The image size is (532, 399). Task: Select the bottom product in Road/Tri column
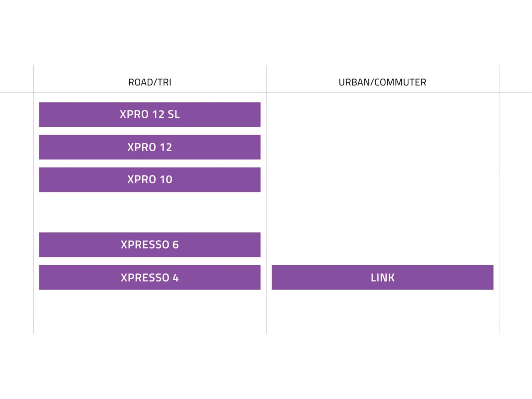point(150,277)
